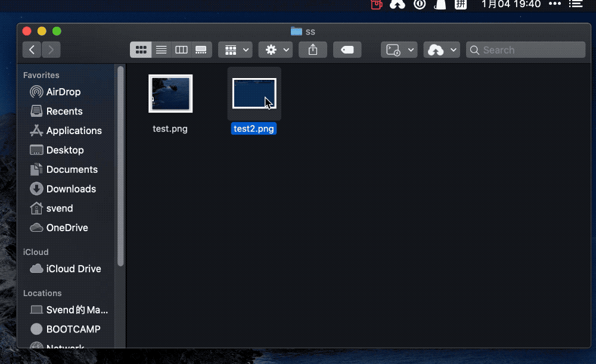Switch Finder to column view
Image resolution: width=596 pixels, height=364 pixels.
(x=181, y=50)
